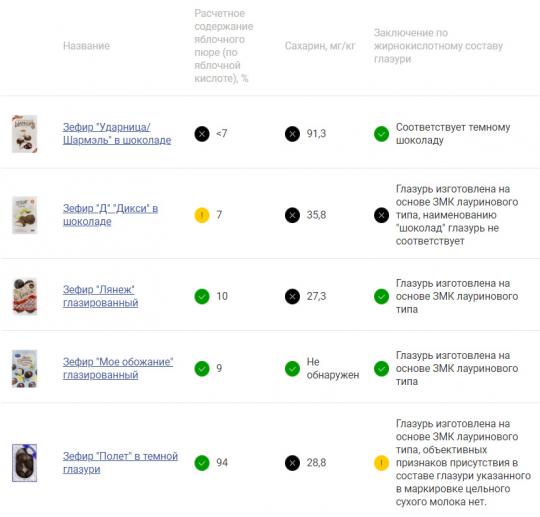Open link Зефир "Ударница/Шармэль" в шоколаде

pyautogui.click(x=117, y=134)
